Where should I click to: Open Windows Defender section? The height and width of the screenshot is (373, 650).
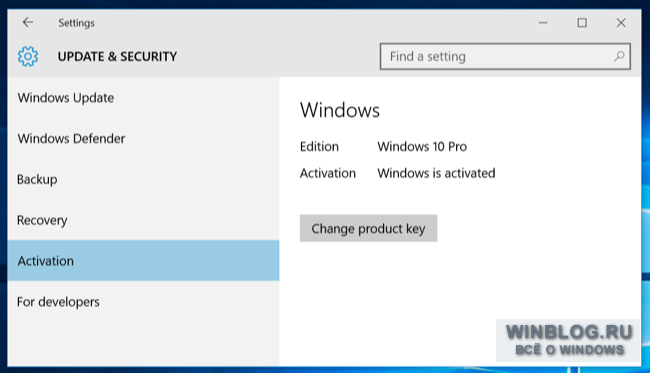[143, 138]
